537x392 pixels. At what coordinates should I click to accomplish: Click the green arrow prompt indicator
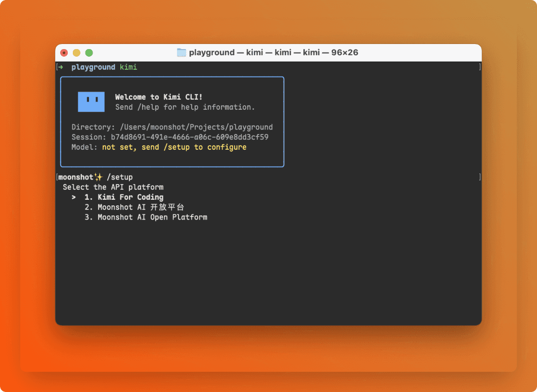[61, 66]
